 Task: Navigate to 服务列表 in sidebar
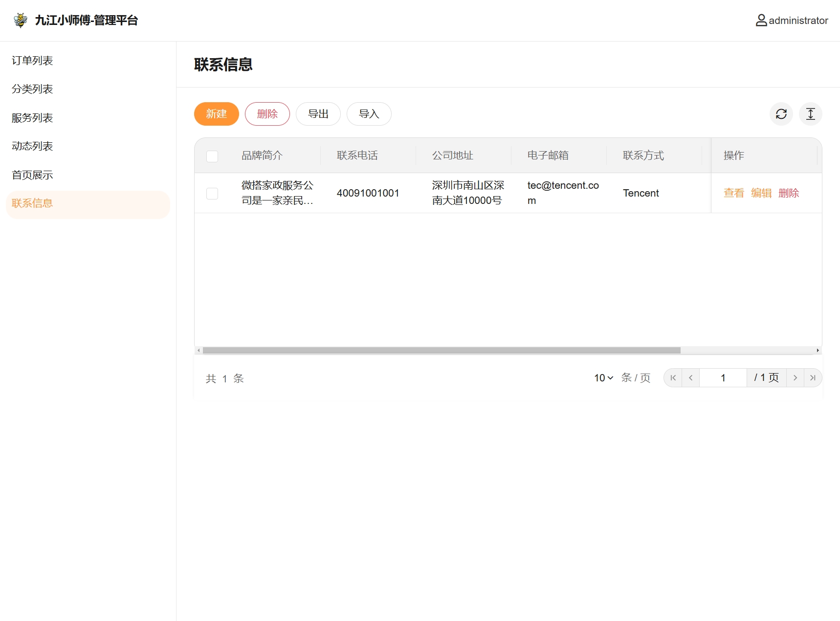click(x=32, y=118)
